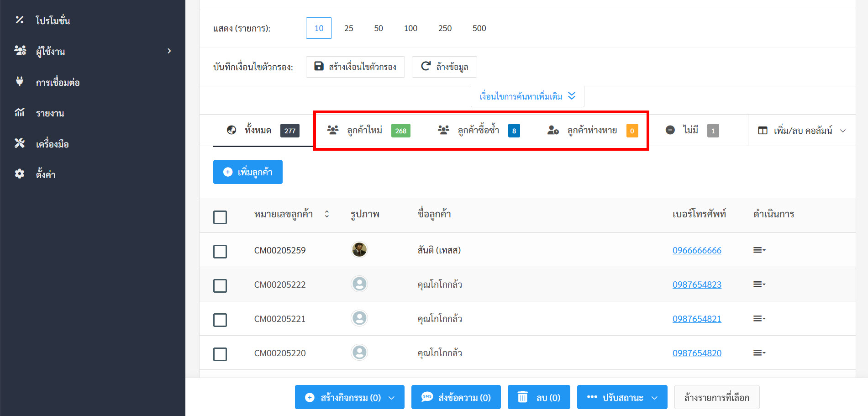This screenshot has height=416, width=868.
Task: Click the Promotion percent icon in sidebar
Action: [x=20, y=20]
